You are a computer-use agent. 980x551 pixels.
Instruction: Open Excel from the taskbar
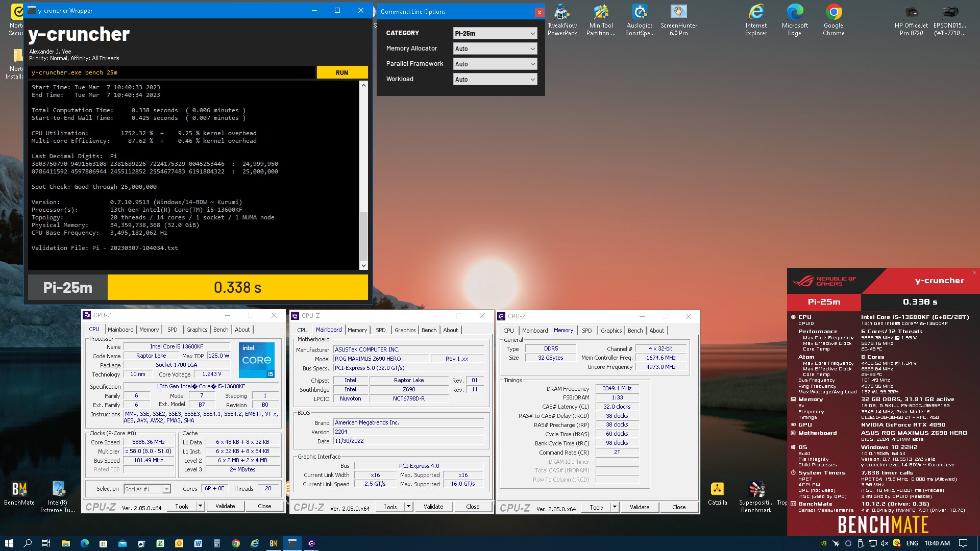click(160, 543)
